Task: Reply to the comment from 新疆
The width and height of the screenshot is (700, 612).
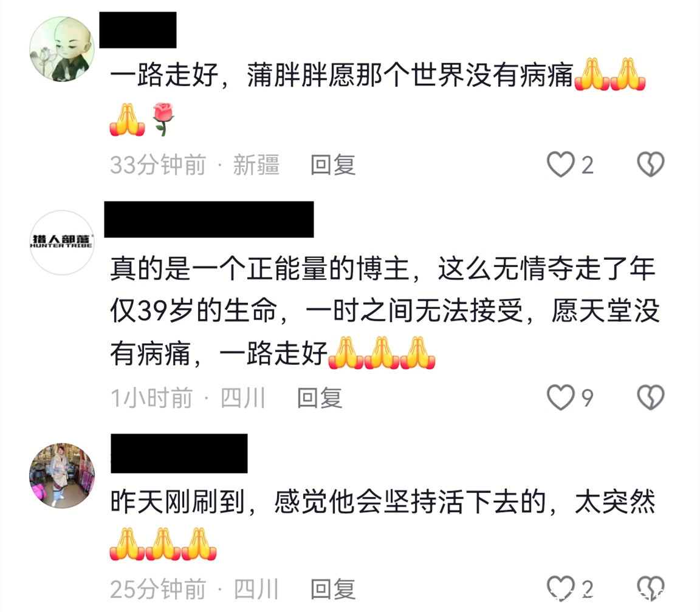Action: click(x=333, y=165)
